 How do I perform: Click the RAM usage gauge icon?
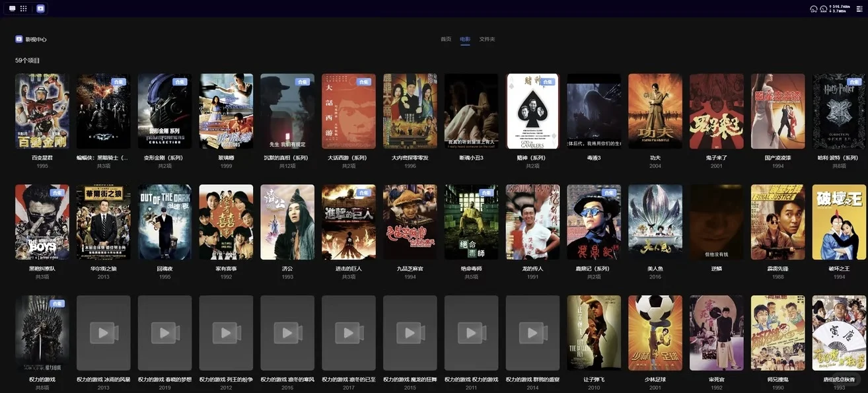click(824, 9)
